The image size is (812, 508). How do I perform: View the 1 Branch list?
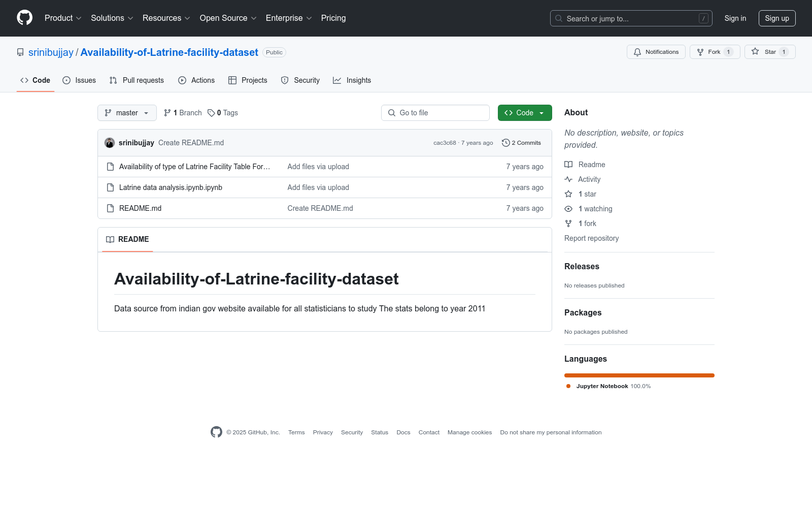(183, 113)
